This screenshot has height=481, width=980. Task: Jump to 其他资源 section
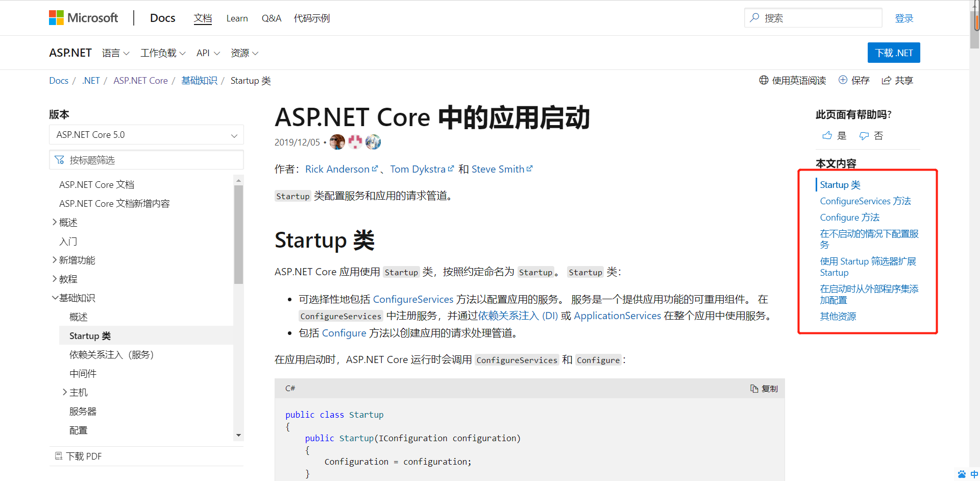coord(838,317)
